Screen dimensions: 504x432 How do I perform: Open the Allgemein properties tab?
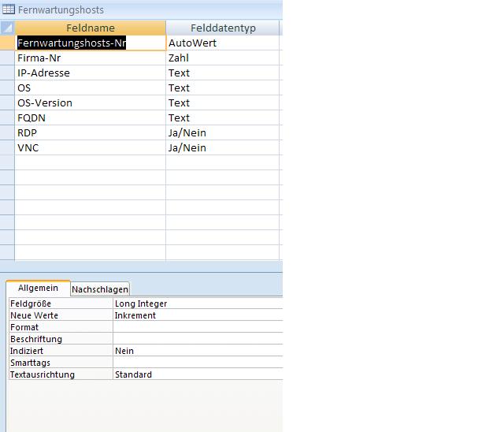point(38,288)
